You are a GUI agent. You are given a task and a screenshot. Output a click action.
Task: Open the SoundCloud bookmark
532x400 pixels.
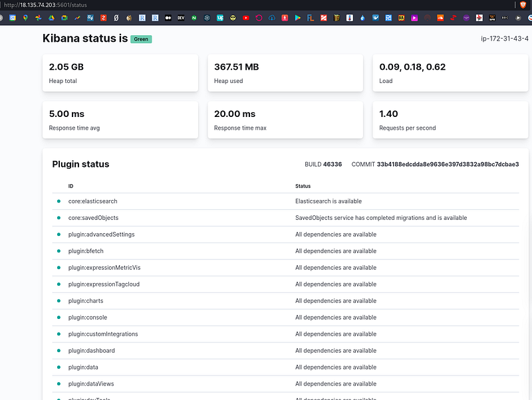coord(440,18)
